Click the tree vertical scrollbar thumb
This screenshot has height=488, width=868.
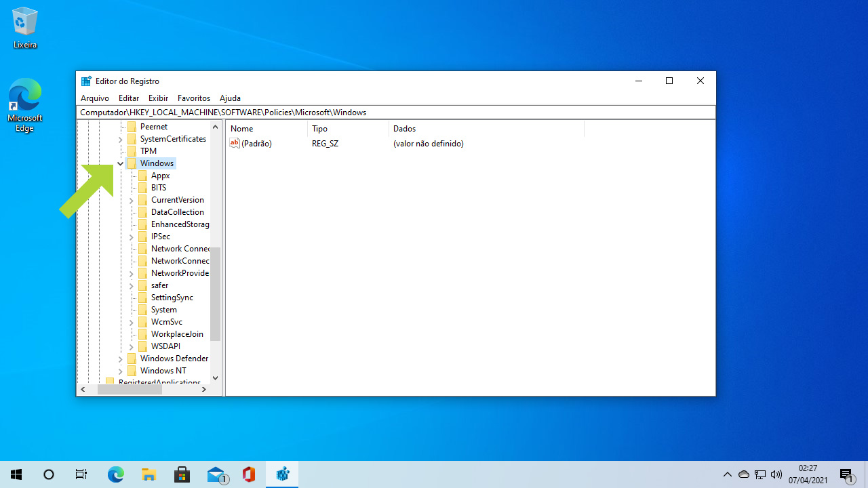click(216, 293)
